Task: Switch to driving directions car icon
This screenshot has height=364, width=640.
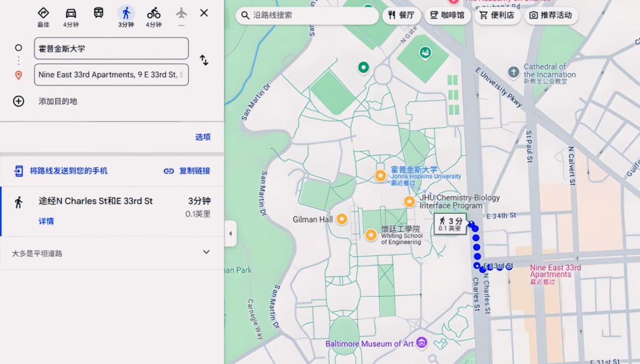Action: pyautogui.click(x=71, y=13)
